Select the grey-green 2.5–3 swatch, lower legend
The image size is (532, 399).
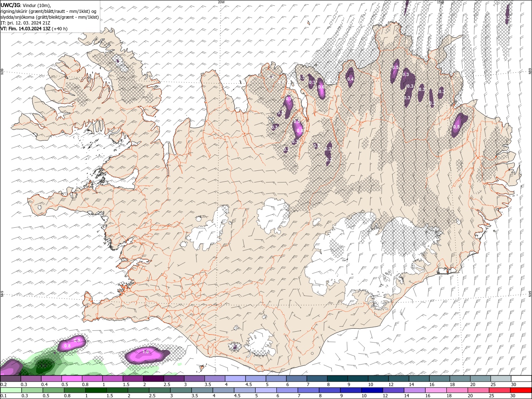[160, 390]
